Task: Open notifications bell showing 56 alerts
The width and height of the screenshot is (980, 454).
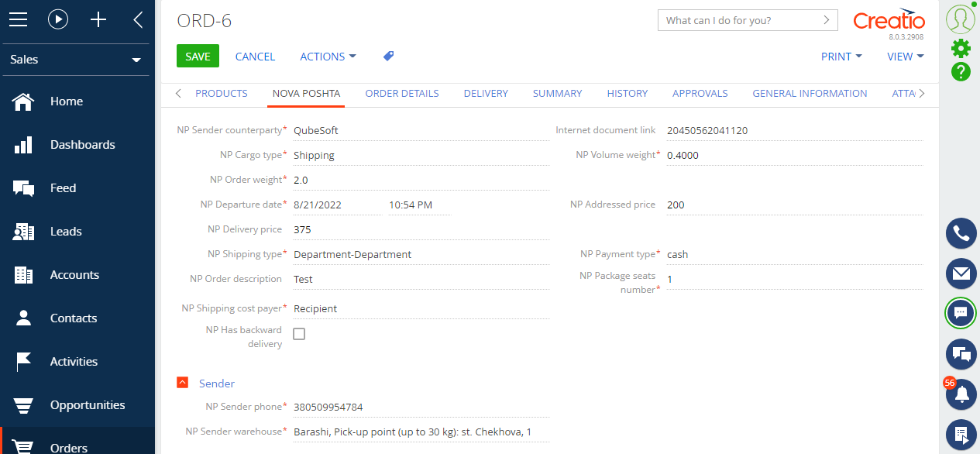Action: 961,394
